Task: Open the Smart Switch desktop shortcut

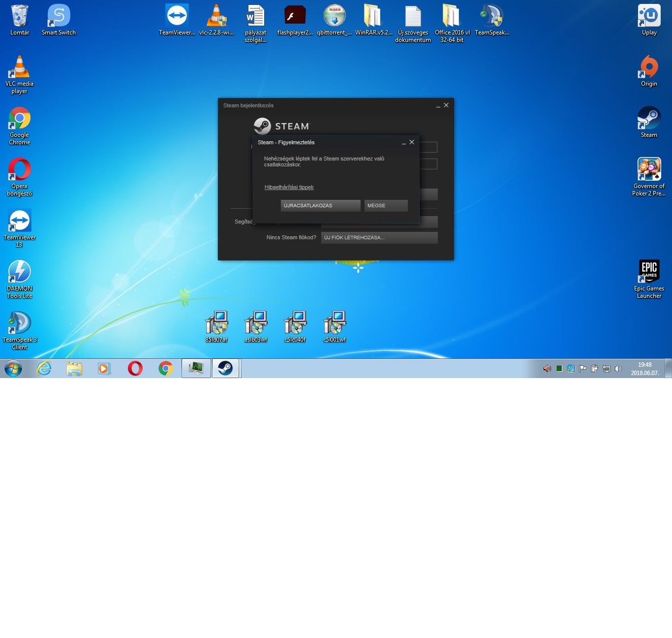Action: [59, 20]
